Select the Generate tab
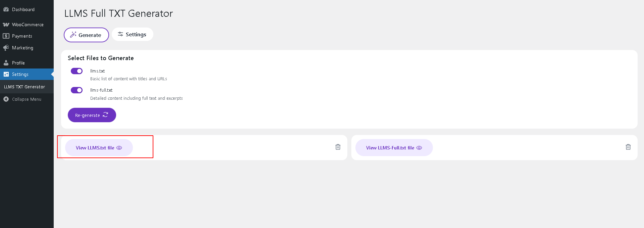The width and height of the screenshot is (644, 228). (86, 35)
